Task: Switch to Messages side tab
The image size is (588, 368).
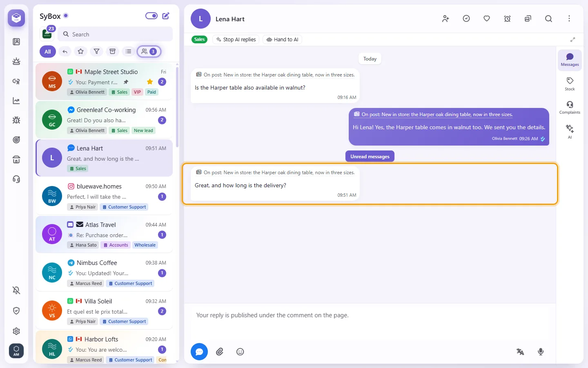Action: point(570,60)
